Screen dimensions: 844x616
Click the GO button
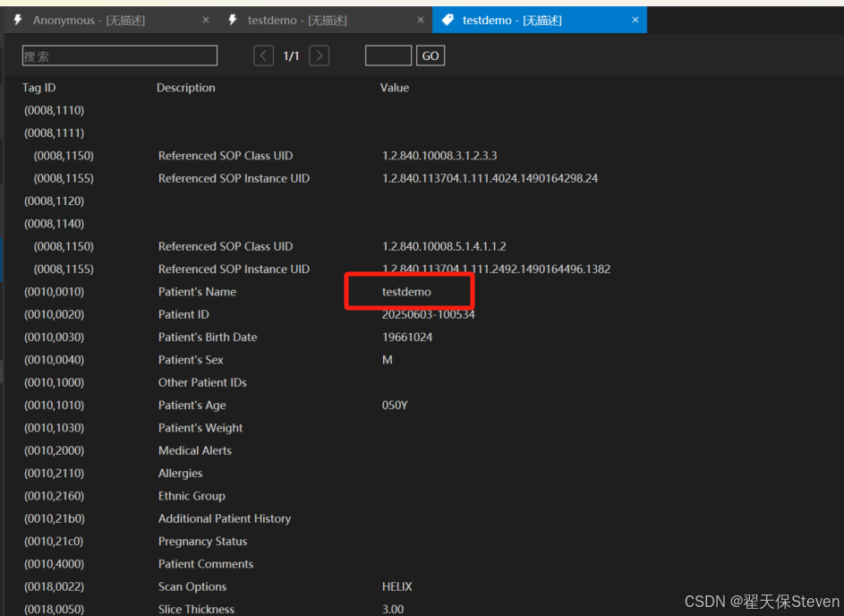(x=430, y=55)
